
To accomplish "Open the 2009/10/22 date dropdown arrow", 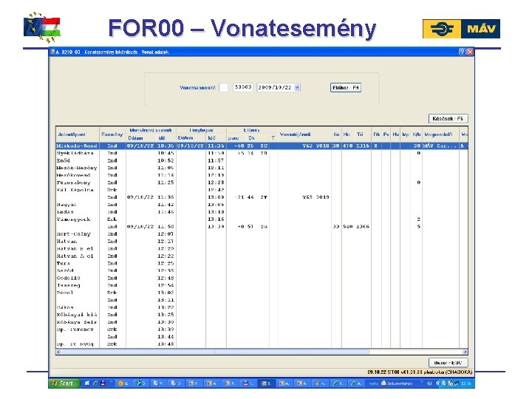I will tap(297, 87).
